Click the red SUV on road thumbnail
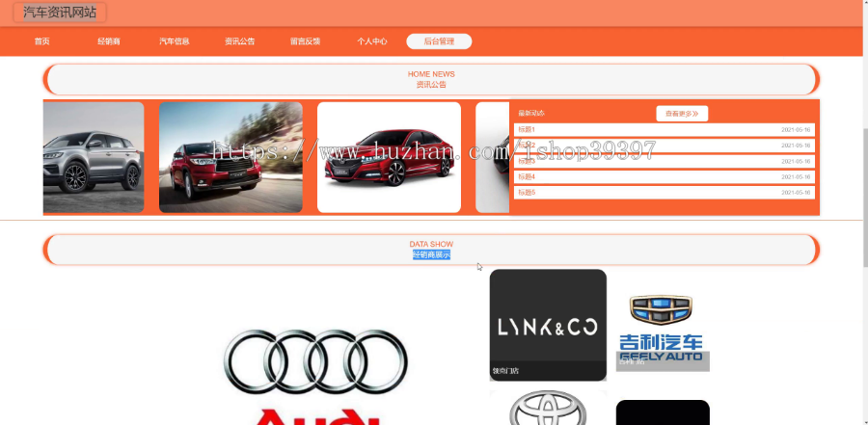Screen dimensions: 868x425 [x=231, y=157]
